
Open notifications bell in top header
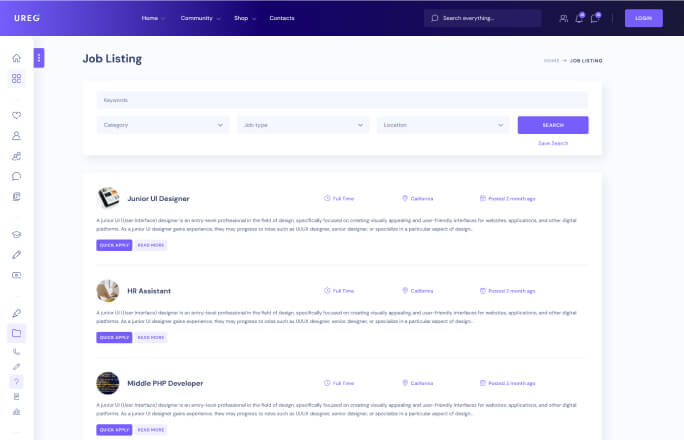tap(579, 18)
